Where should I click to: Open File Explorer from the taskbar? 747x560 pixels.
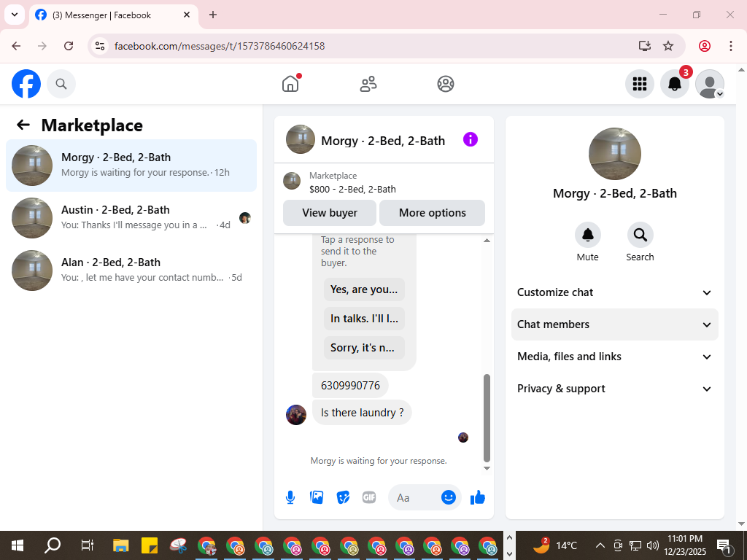pyautogui.click(x=121, y=545)
